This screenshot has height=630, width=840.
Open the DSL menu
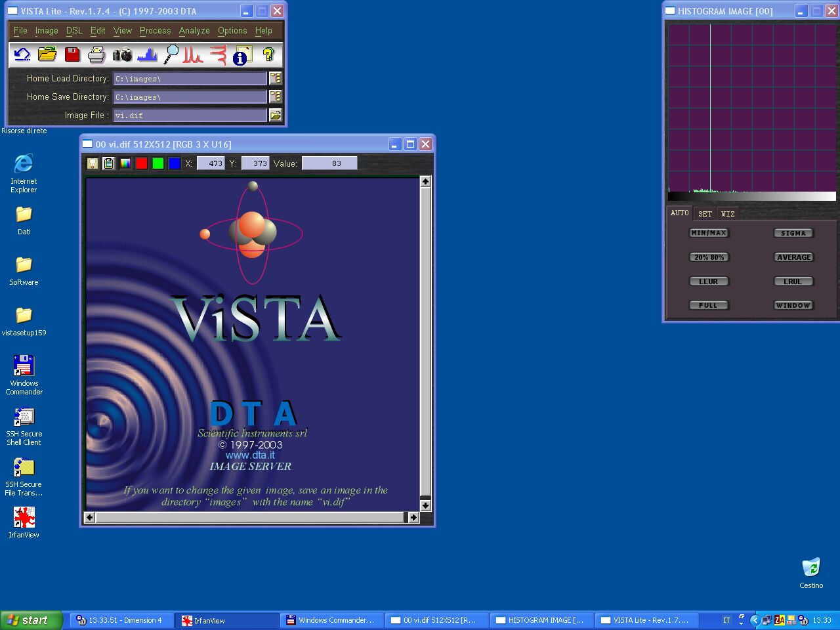point(74,30)
